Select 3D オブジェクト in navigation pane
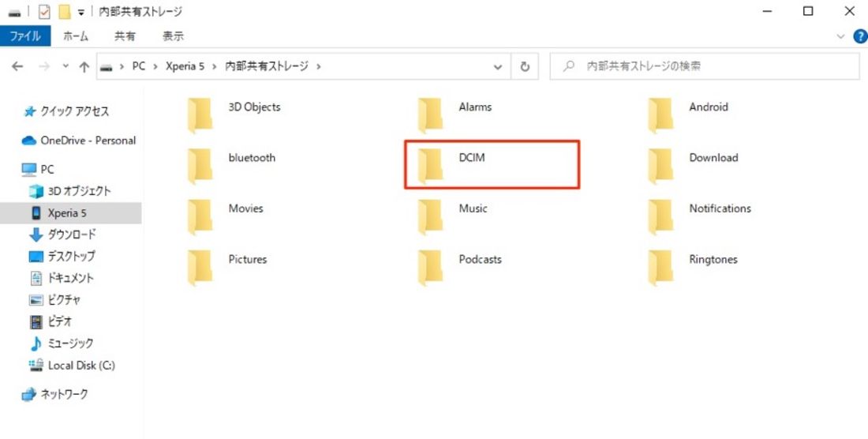Viewport: 868px width, 439px height. (x=79, y=191)
